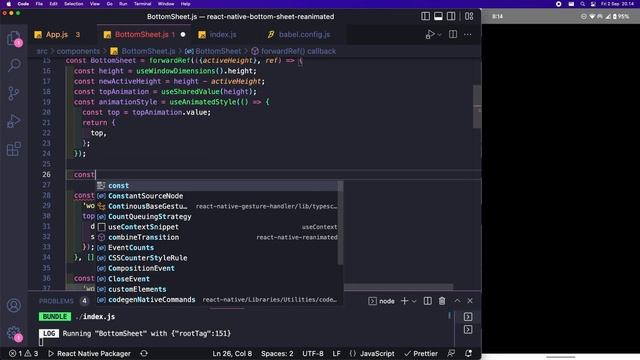Open Customize Layout icon
This screenshot has width=640, height=360.
[x=469, y=16]
